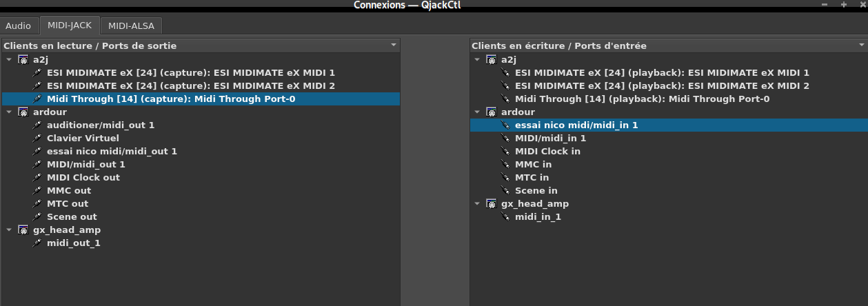The width and height of the screenshot is (868, 306).
Task: Click the output ports column header arrow
Action: point(394,45)
